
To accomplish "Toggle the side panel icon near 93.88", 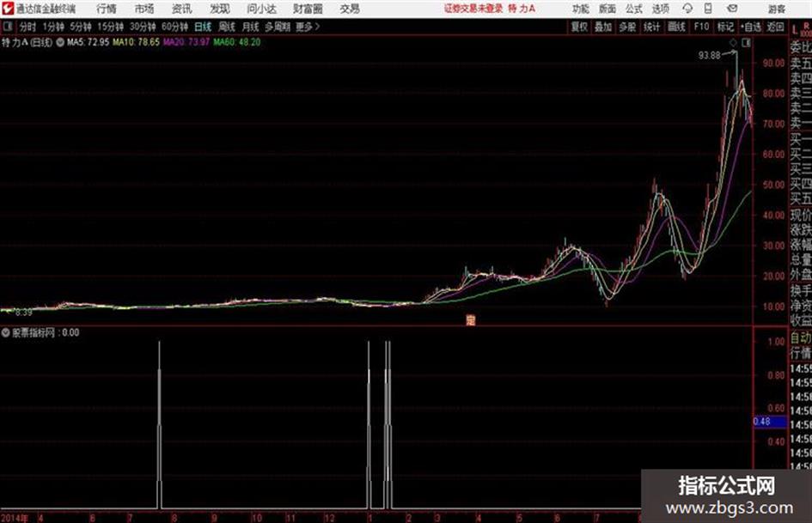I will pyautogui.click(x=746, y=43).
